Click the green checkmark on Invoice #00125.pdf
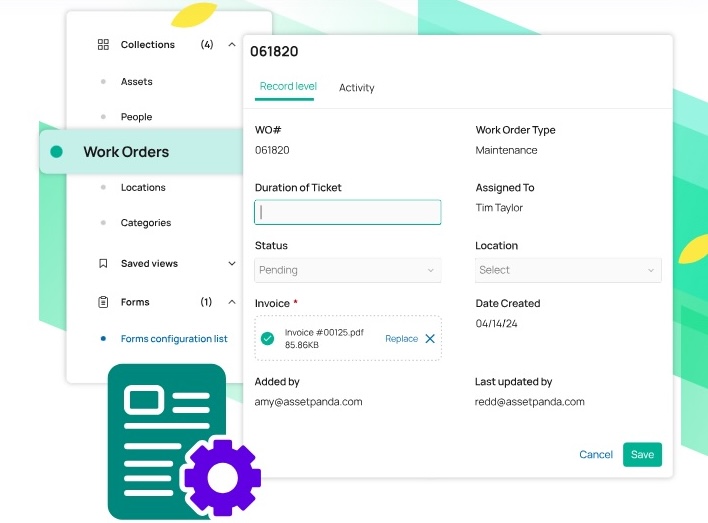 pyautogui.click(x=268, y=339)
